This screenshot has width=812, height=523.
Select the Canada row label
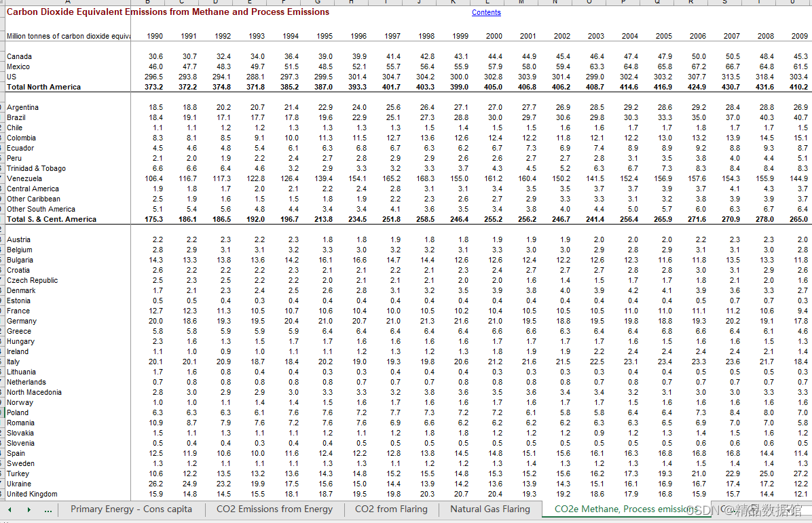(x=19, y=56)
